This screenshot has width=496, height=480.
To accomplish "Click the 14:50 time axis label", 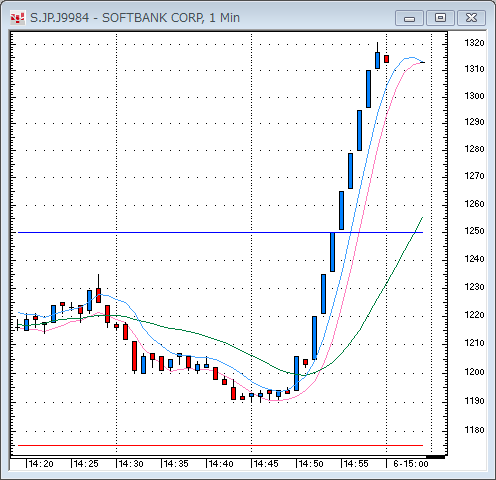I will click(311, 464).
